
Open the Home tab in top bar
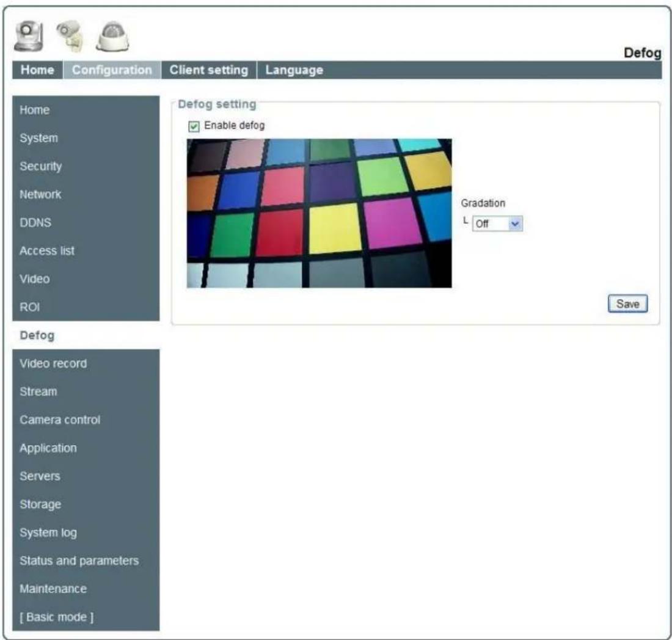pyautogui.click(x=37, y=70)
